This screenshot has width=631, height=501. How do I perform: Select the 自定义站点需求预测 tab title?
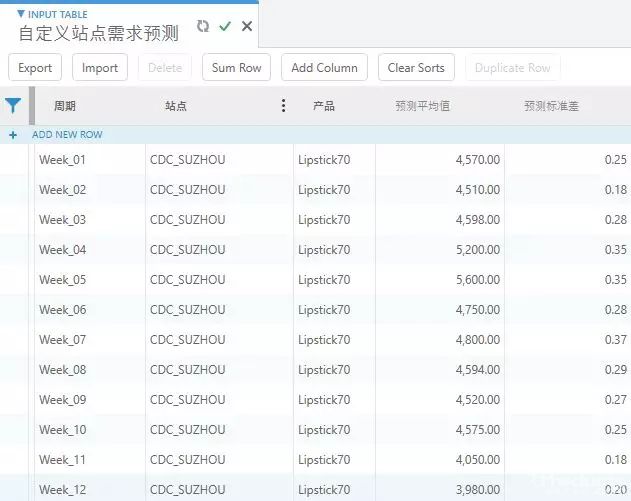(x=98, y=33)
